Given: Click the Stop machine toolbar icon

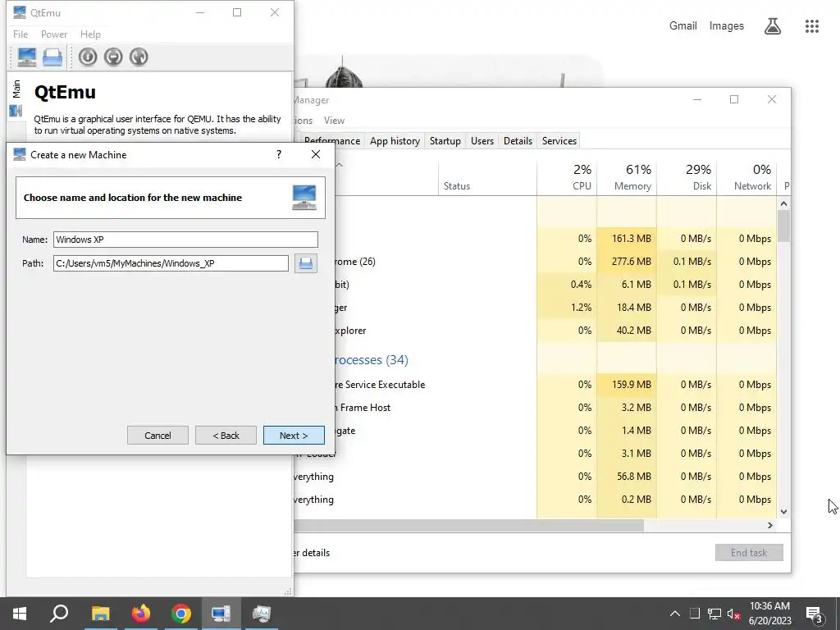Looking at the screenshot, I should (113, 57).
